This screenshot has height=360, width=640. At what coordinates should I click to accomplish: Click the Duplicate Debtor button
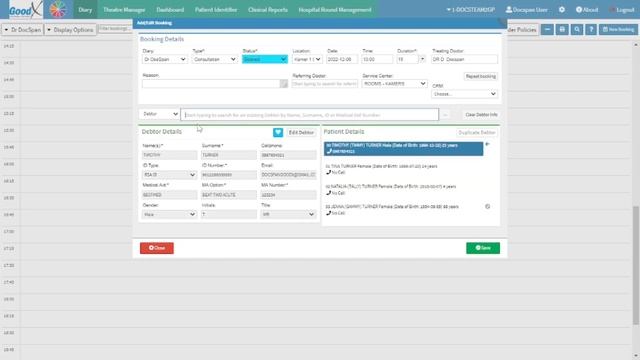[477, 132]
